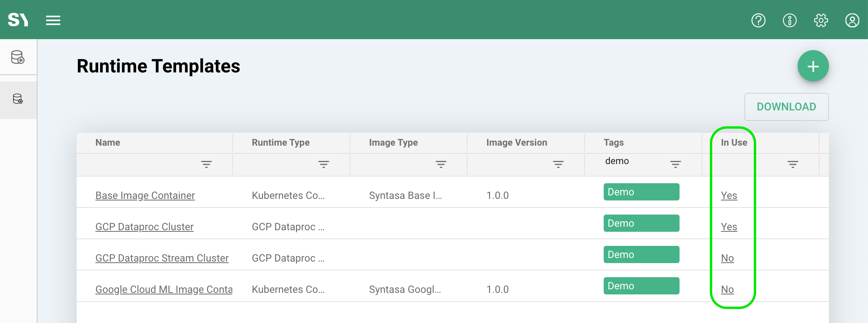
Task: Open the Runtime Type column filter
Action: coord(323,164)
